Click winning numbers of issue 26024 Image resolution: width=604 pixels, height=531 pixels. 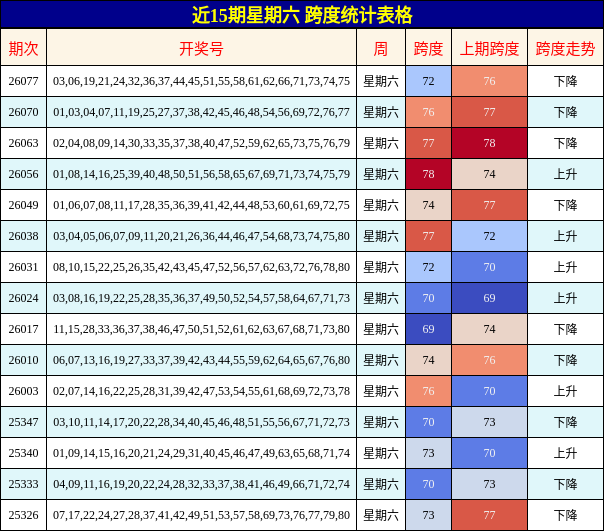(x=201, y=298)
